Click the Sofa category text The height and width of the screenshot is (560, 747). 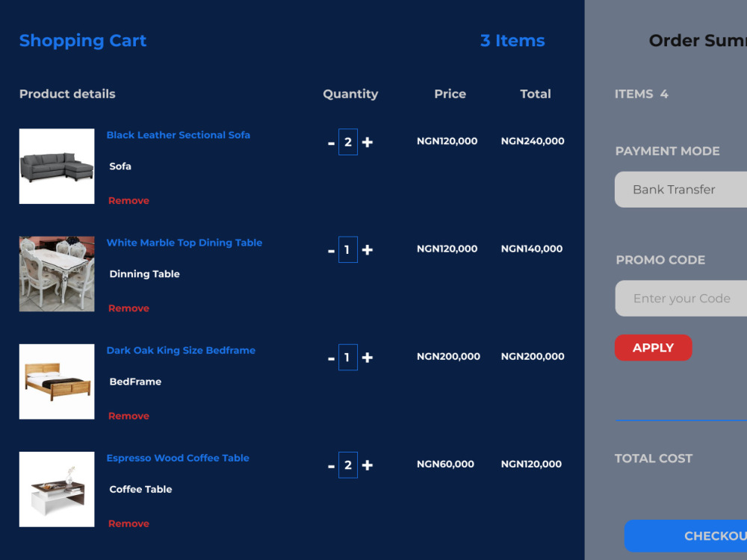120,167
